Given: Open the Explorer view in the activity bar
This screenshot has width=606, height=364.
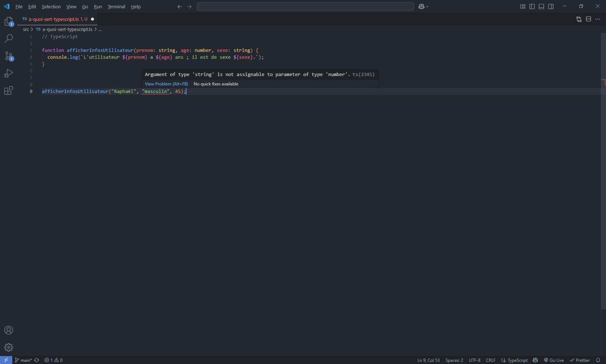Looking at the screenshot, I should (9, 22).
